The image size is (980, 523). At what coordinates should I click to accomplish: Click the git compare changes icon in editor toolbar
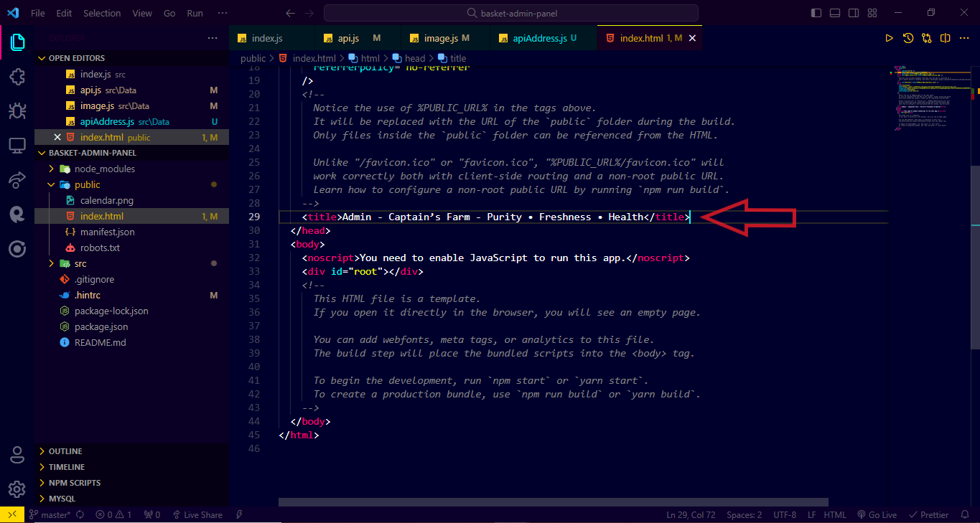(927, 38)
